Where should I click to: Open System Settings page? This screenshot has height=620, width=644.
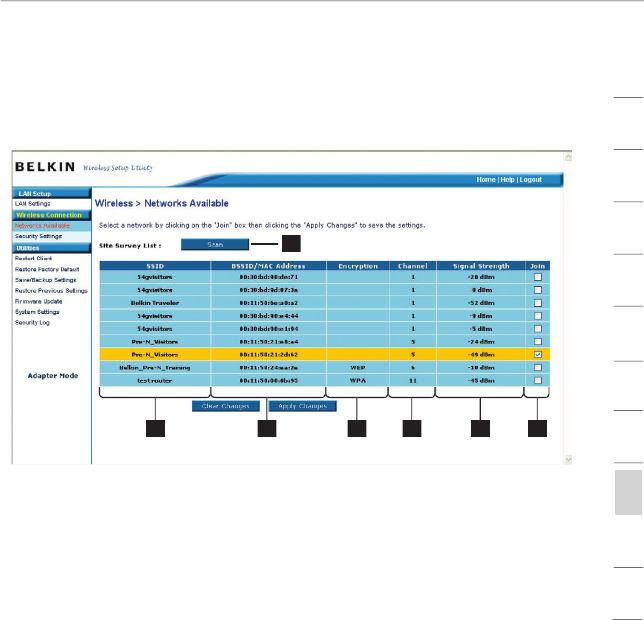click(37, 312)
